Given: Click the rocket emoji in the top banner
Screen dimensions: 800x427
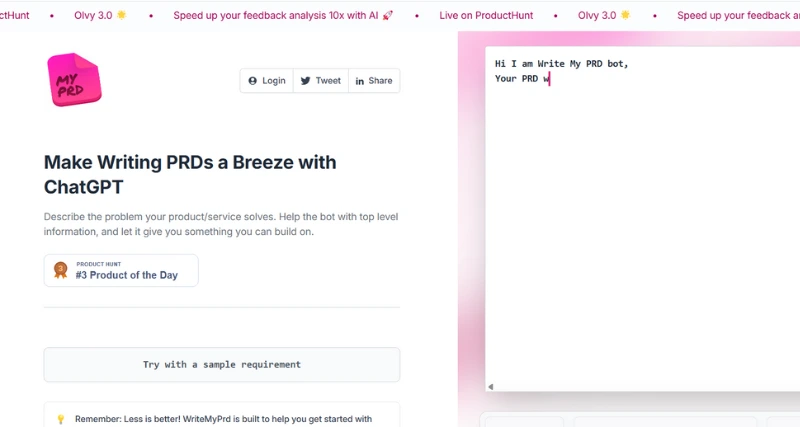Looking at the screenshot, I should pos(388,16).
